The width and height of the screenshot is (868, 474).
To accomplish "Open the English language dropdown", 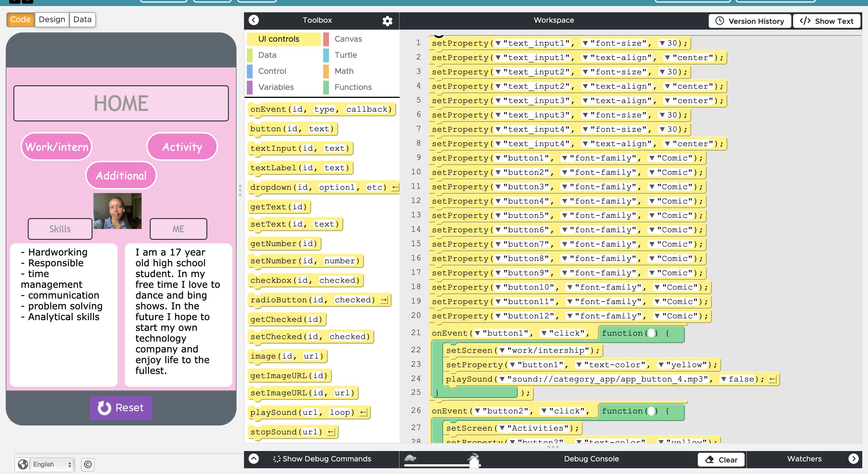I will (x=52, y=464).
